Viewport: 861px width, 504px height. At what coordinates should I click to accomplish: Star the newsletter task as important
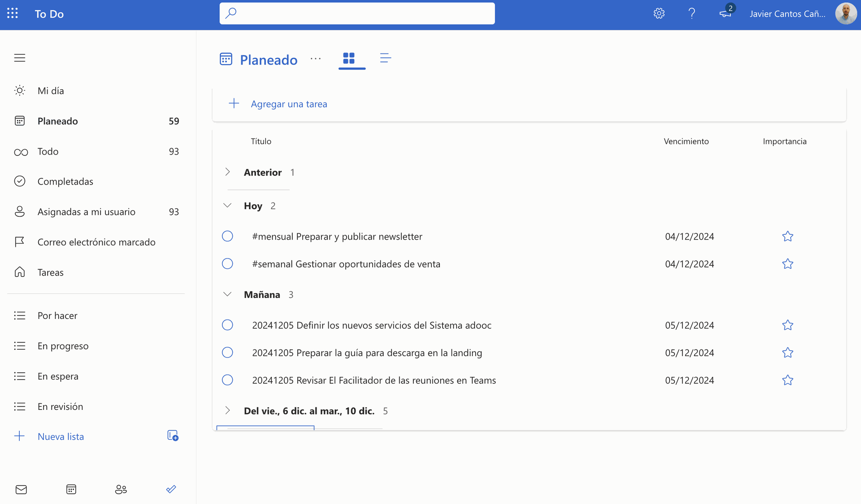tap(787, 236)
